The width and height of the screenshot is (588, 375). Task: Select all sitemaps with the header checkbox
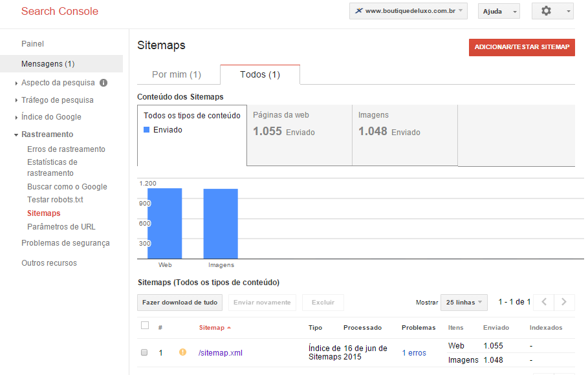click(x=145, y=326)
